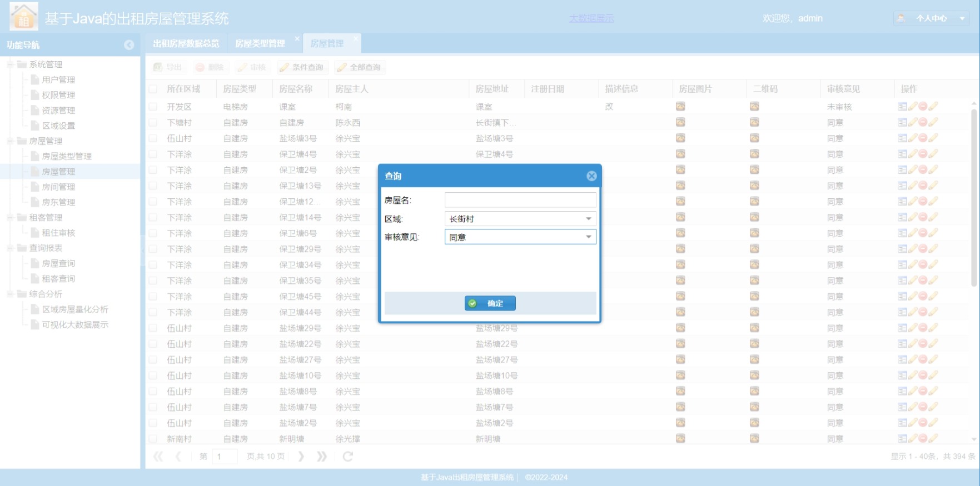The width and height of the screenshot is (980, 486).
Task: Click the 全部查询 toolbar button
Action: (360, 67)
